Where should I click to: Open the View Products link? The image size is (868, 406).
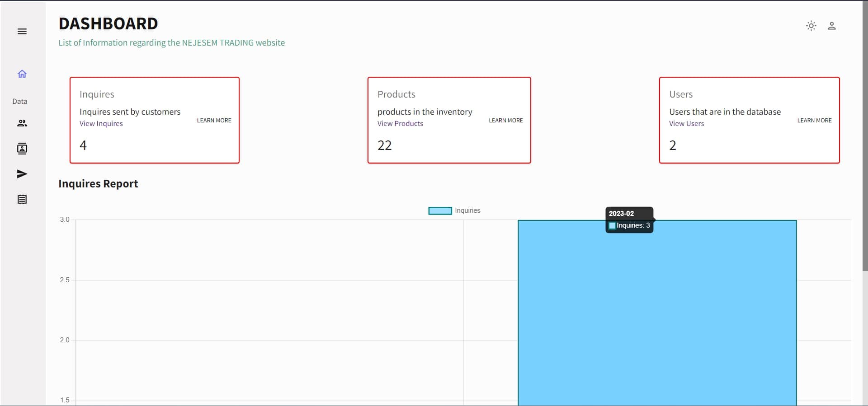pyautogui.click(x=400, y=124)
